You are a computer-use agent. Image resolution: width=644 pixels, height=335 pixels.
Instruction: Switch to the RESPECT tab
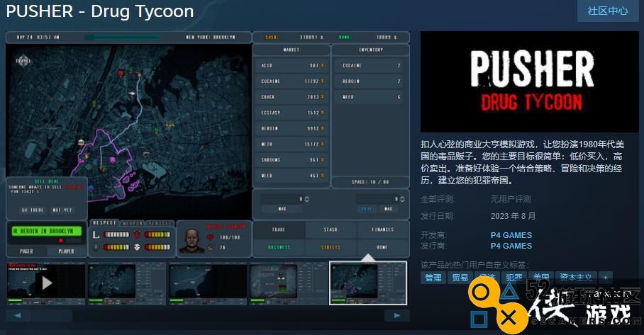coord(104,222)
